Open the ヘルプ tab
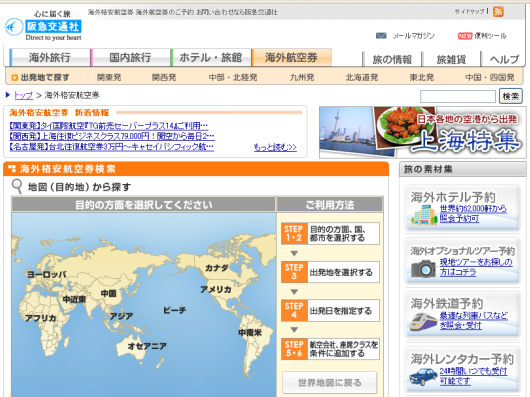This screenshot has width=530, height=397. pos(504,59)
